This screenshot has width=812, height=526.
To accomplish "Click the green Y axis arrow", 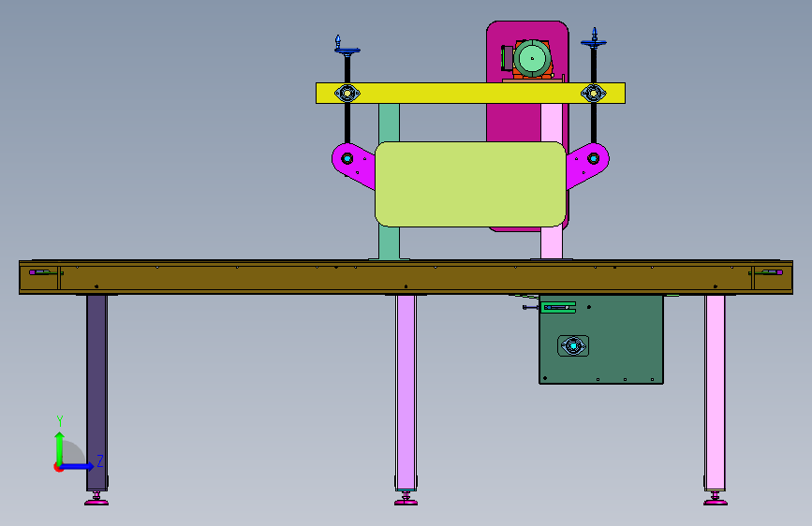I will (60, 447).
